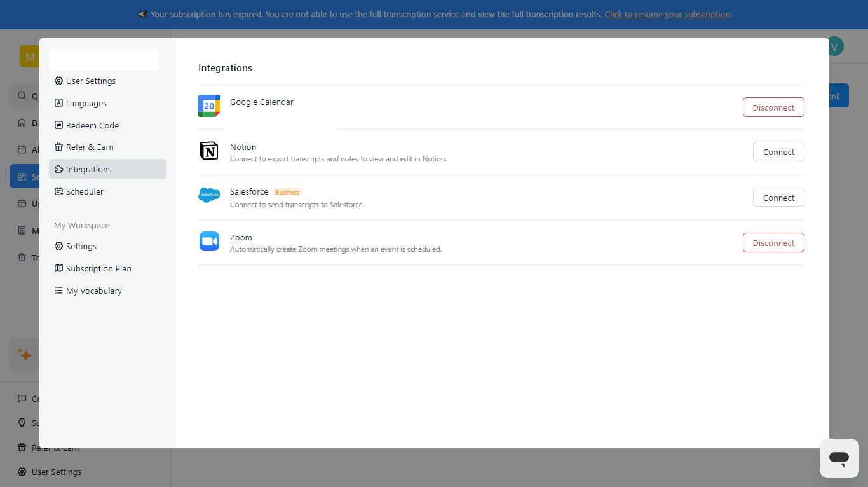
Task: Click the Languages letter icon
Action: [58, 103]
